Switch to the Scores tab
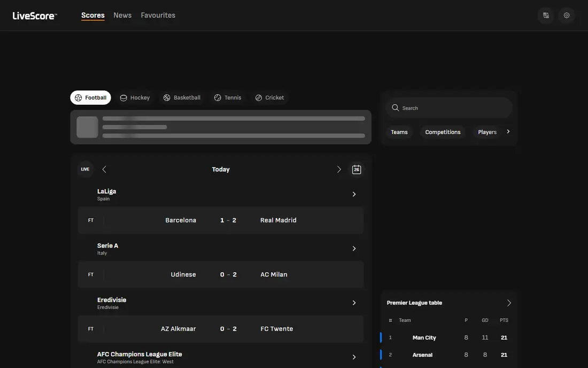The height and width of the screenshot is (368, 588). click(93, 16)
